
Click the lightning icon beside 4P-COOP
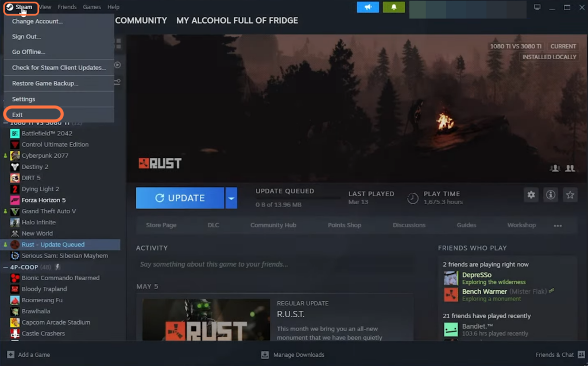[57, 267]
